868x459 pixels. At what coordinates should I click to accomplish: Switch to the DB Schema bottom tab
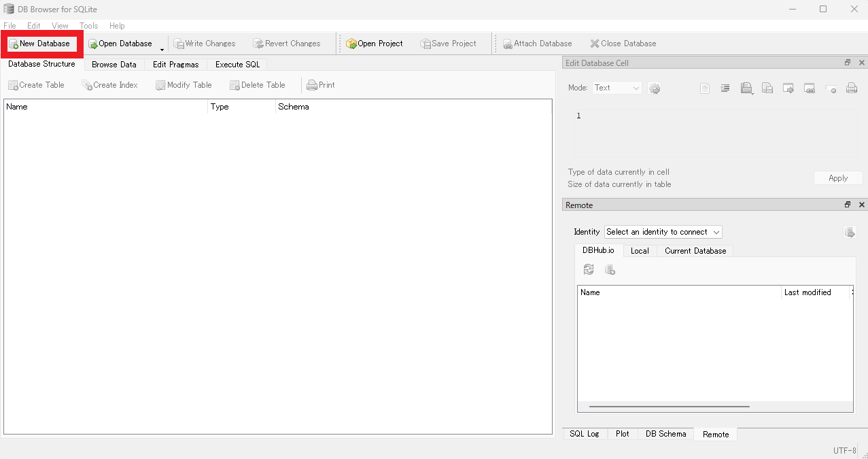666,434
